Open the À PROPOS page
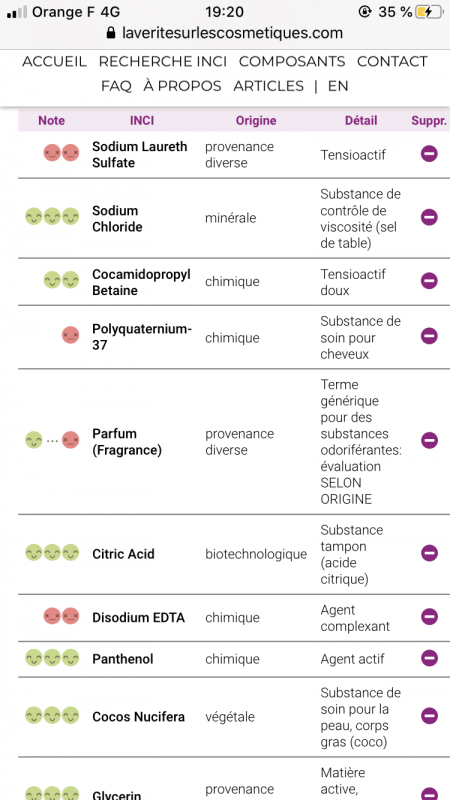450x800 pixels. (x=182, y=86)
